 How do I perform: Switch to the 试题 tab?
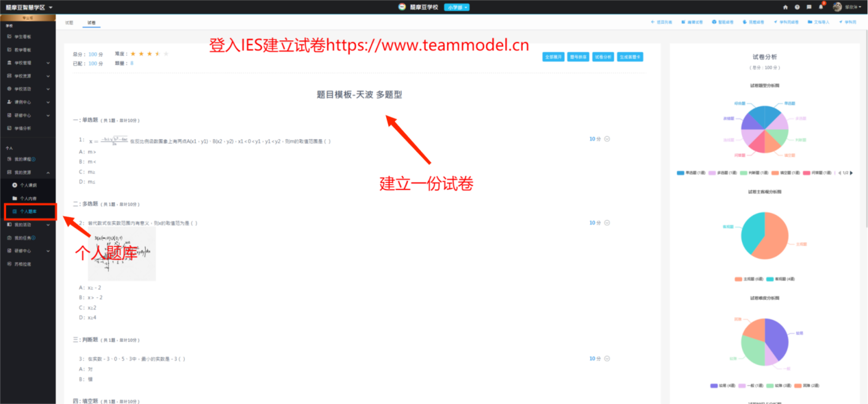point(69,23)
